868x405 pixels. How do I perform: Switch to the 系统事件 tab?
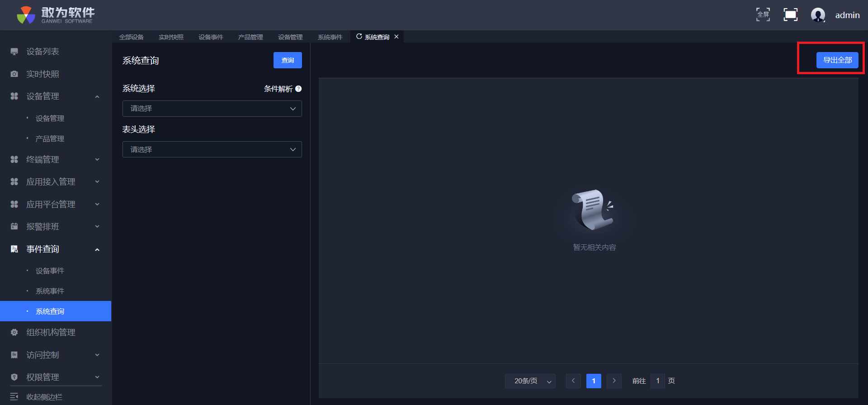pos(330,37)
